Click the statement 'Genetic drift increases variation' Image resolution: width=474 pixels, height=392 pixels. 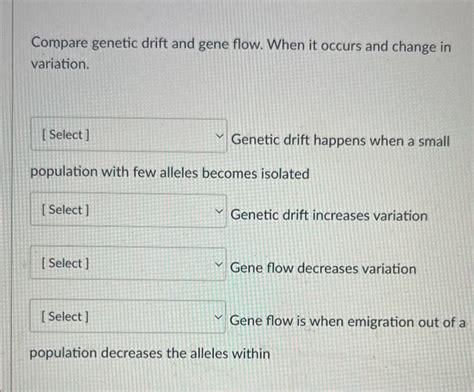pyautogui.click(x=329, y=215)
